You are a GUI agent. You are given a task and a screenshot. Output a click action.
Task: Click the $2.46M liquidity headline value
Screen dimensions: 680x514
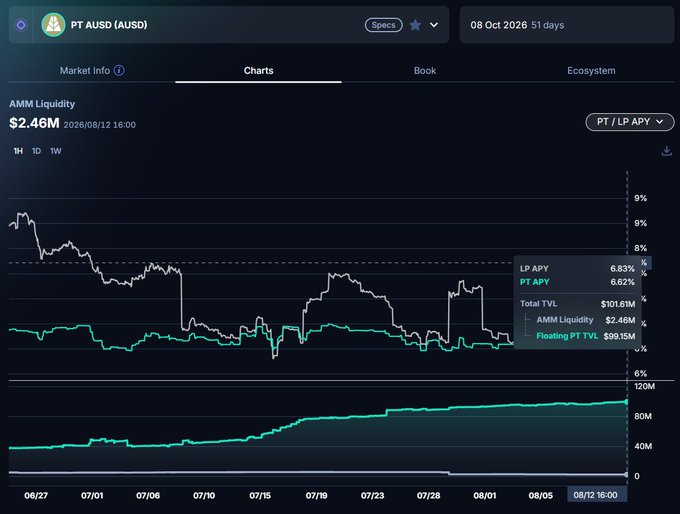point(34,123)
